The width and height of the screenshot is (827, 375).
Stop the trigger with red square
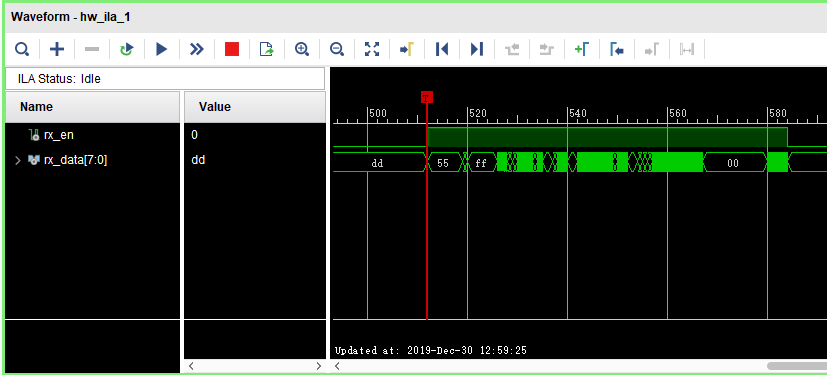pyautogui.click(x=232, y=50)
